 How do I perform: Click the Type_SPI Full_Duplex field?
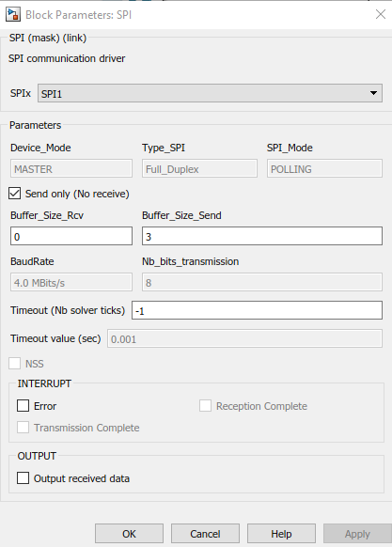pyautogui.click(x=199, y=168)
